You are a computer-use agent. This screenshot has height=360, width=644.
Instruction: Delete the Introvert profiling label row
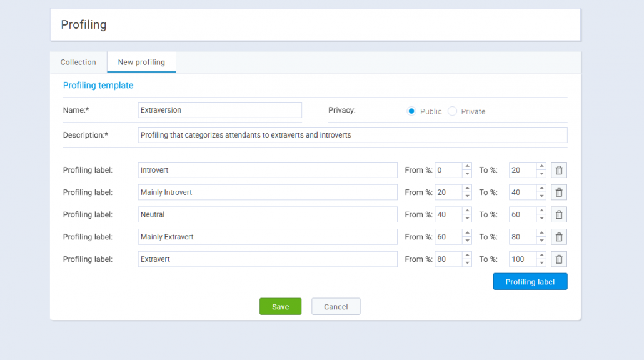[559, 170]
